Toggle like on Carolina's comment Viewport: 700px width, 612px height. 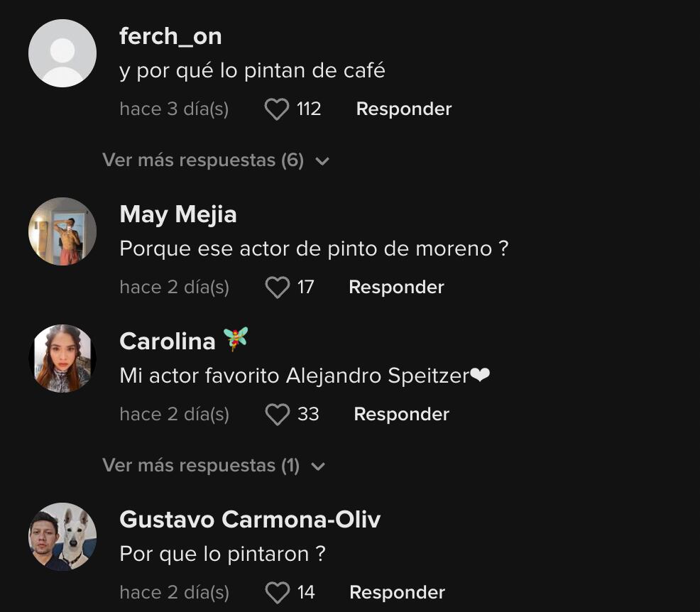(277, 414)
